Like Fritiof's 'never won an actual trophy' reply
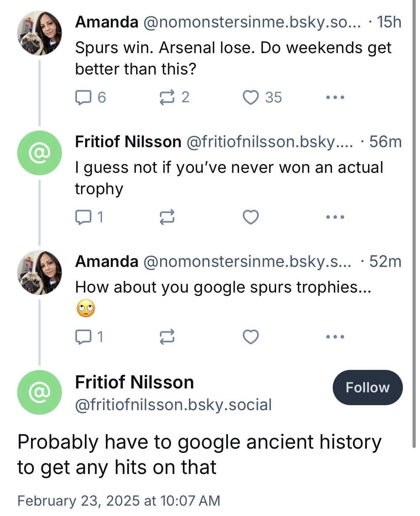 [x=251, y=217]
